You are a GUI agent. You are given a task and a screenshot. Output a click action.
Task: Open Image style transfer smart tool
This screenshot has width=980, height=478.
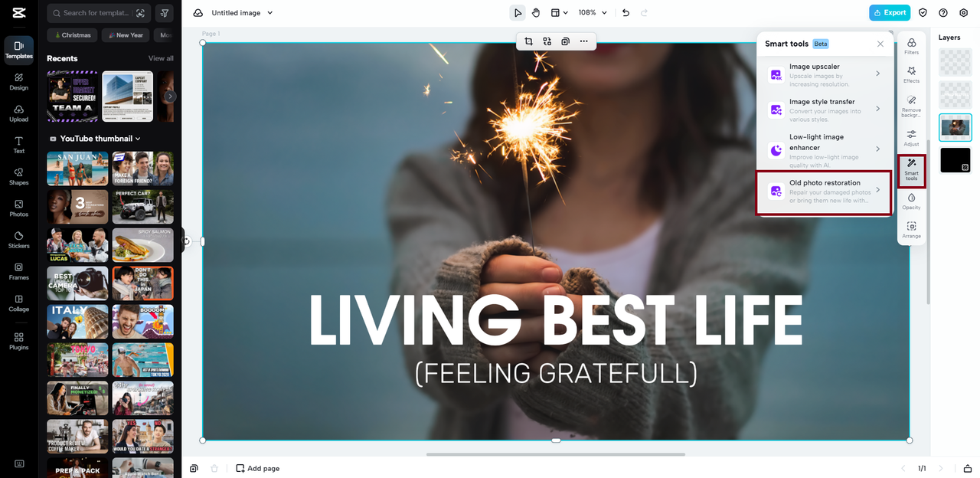825,110
